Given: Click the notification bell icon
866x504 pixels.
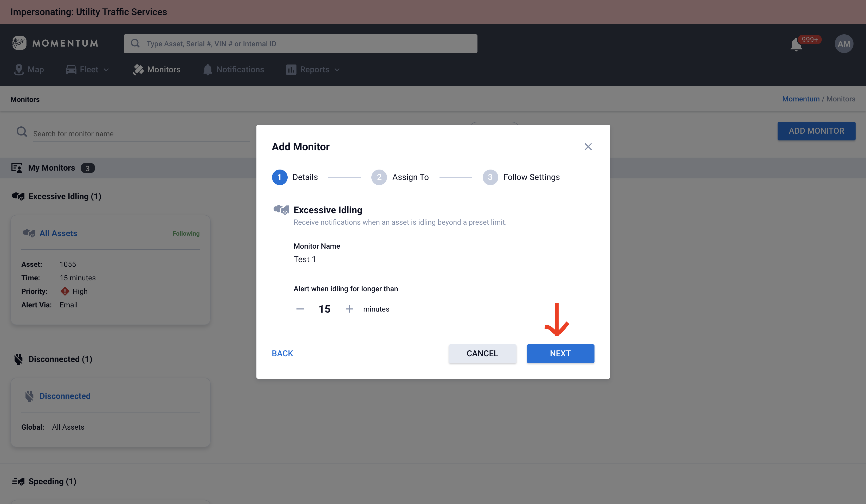Looking at the screenshot, I should tap(796, 44).
